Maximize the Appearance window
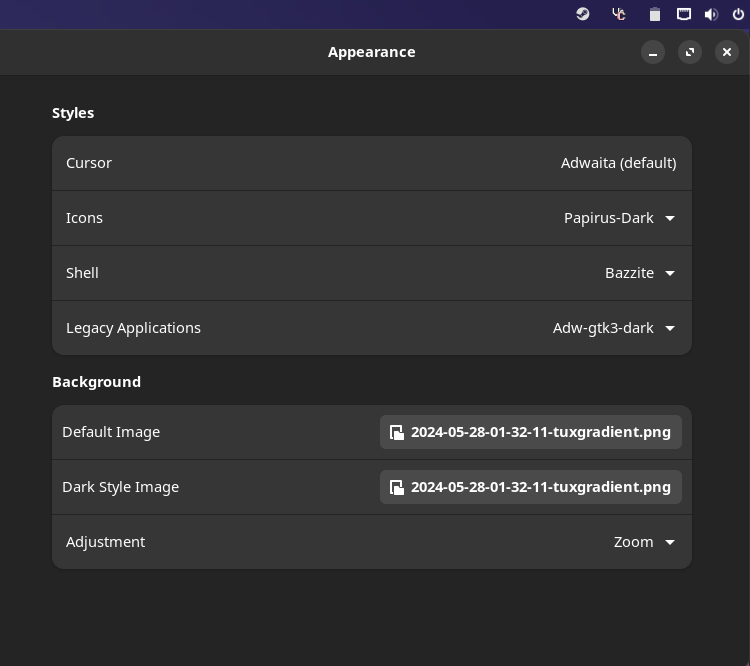Image resolution: width=750 pixels, height=666 pixels. (x=690, y=52)
